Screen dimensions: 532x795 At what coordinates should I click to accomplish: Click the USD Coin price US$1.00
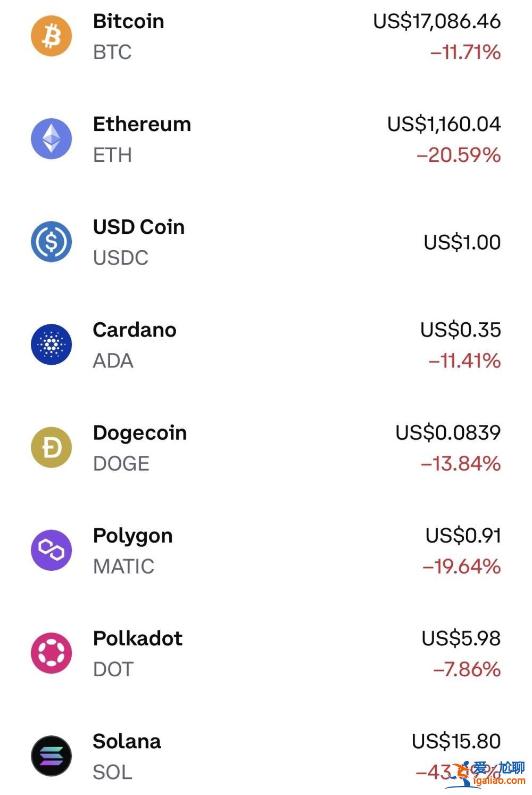pyautogui.click(x=462, y=242)
